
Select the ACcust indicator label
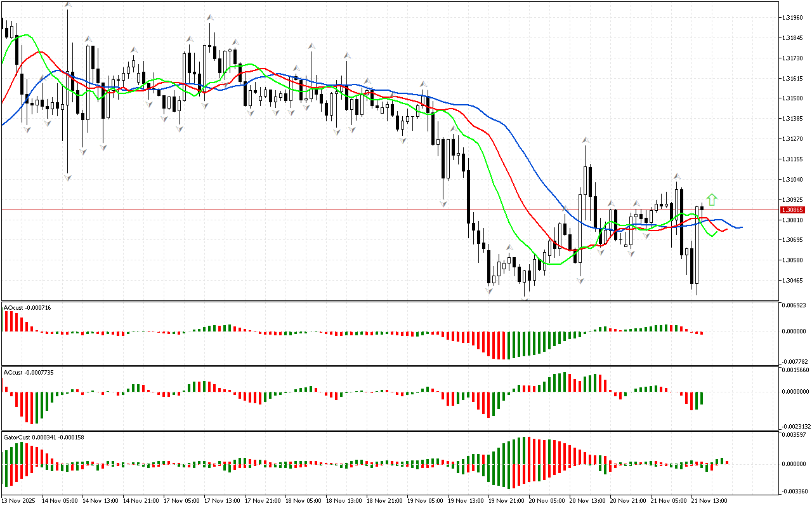(29, 372)
